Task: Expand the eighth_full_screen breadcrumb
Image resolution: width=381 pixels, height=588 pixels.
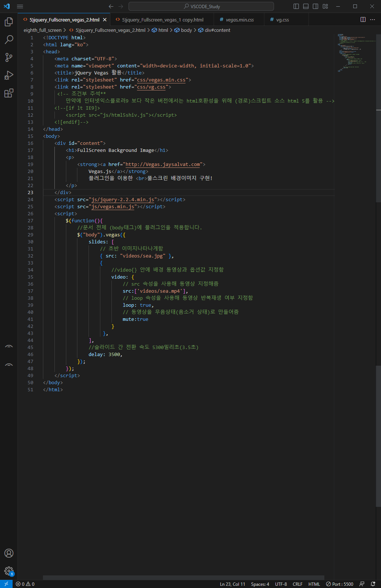Action: (x=43, y=30)
